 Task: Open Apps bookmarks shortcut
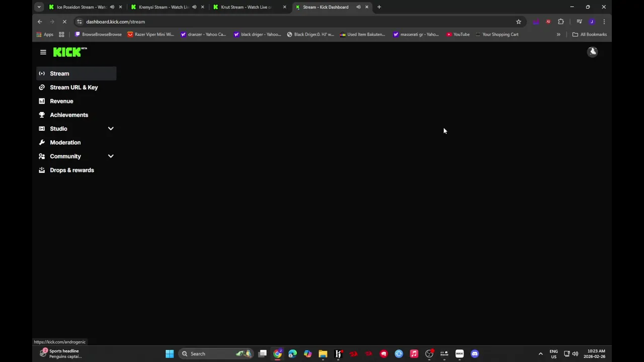pyautogui.click(x=45, y=35)
